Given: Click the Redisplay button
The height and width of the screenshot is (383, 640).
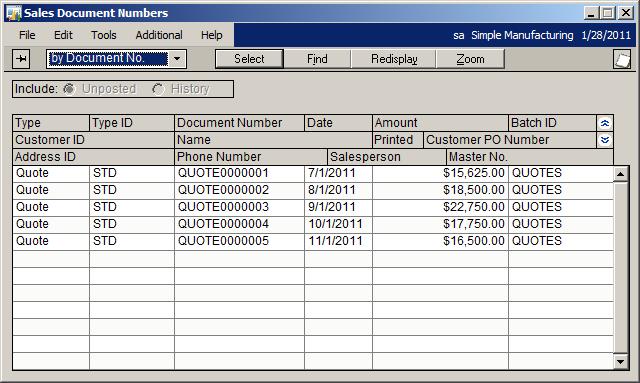Looking at the screenshot, I should click(x=394, y=59).
